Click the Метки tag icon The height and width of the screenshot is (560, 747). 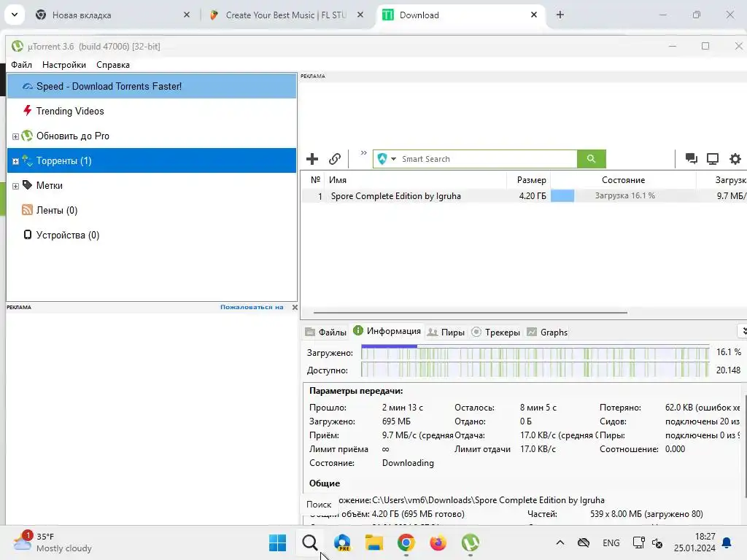(27, 184)
